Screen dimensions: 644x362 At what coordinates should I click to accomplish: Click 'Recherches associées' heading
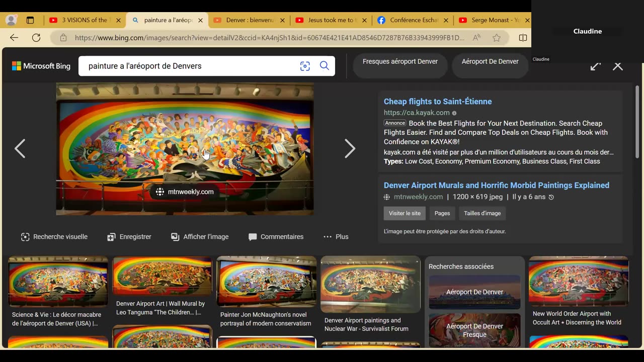point(461,266)
